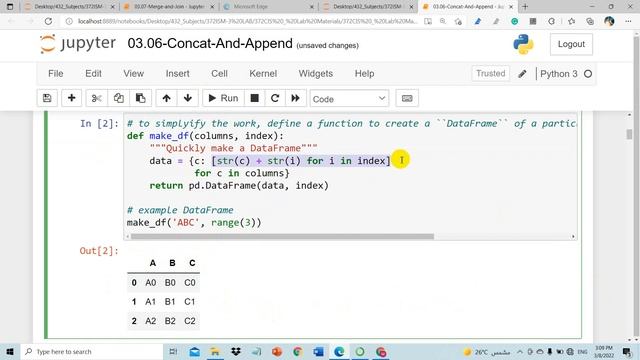Click the Trusted notebook button

[x=490, y=73]
